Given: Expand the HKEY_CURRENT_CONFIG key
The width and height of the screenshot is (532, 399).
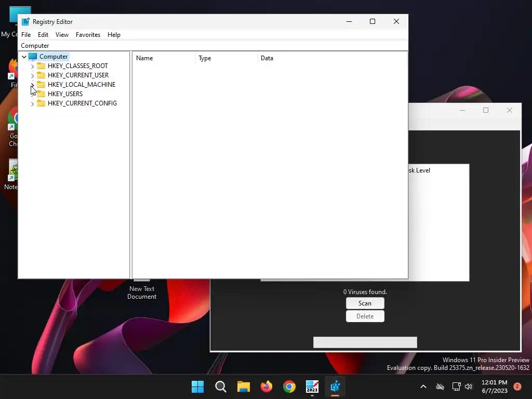Looking at the screenshot, I should (33, 103).
